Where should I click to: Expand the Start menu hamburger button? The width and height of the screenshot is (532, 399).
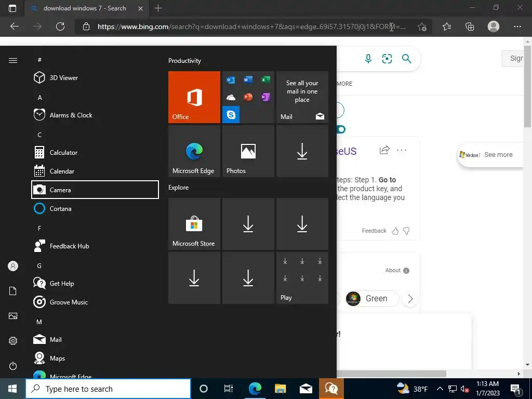13,60
